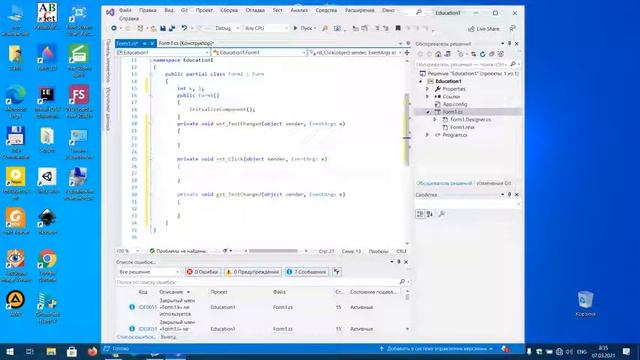Open the Debug configuration dropdown

point(227,28)
